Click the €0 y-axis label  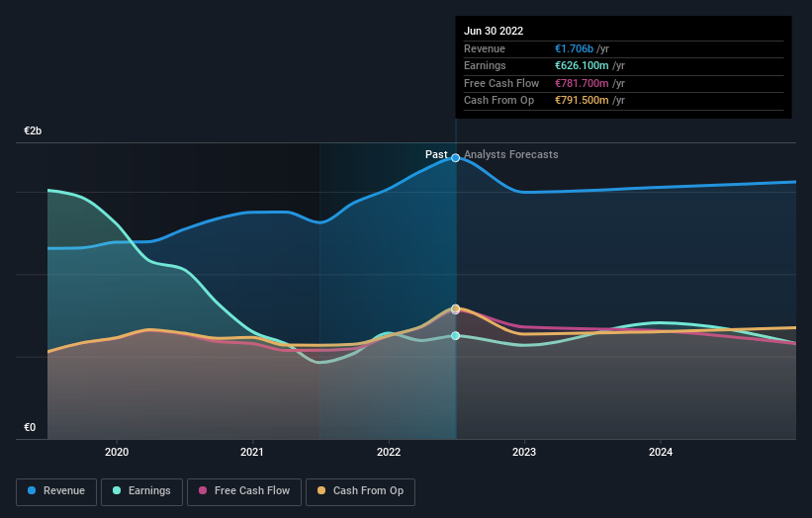(30, 427)
